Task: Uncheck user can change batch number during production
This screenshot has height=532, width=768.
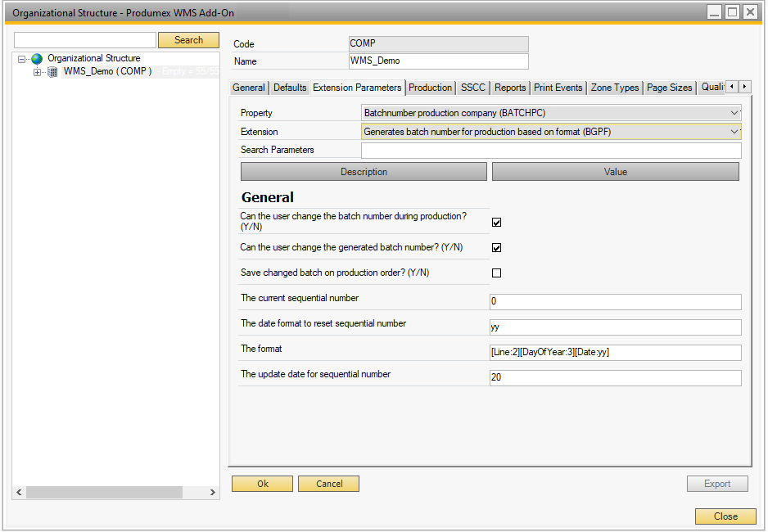Action: pyautogui.click(x=496, y=222)
